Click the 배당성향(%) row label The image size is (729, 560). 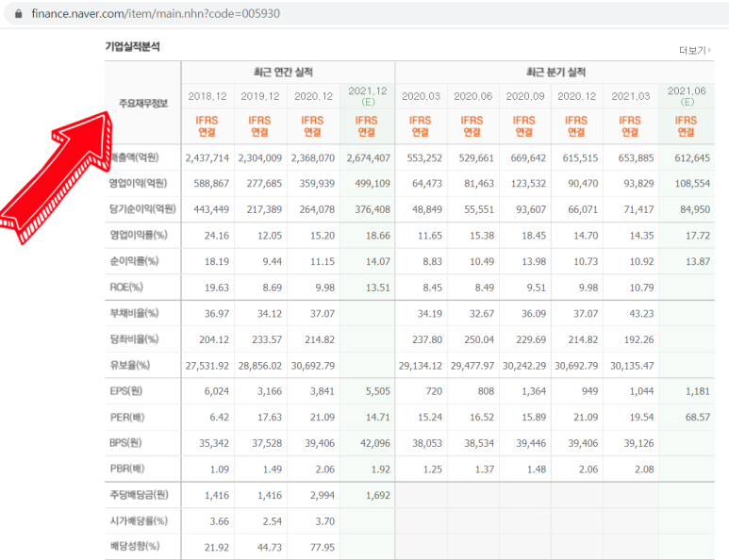135,546
